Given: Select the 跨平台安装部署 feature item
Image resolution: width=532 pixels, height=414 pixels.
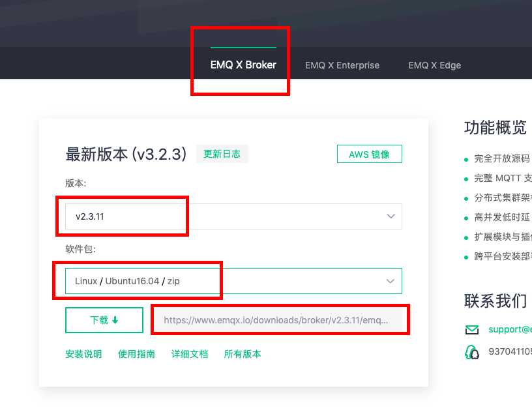Looking at the screenshot, I should pos(503,256).
